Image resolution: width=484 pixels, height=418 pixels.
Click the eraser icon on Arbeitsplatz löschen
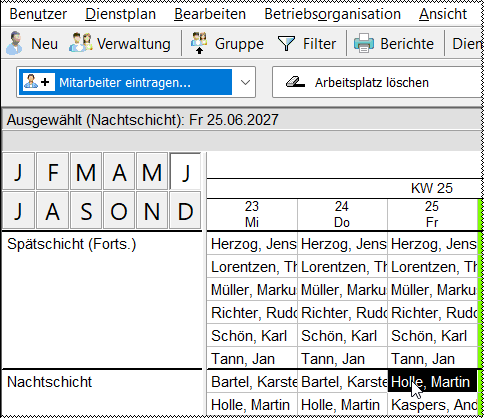(x=295, y=82)
